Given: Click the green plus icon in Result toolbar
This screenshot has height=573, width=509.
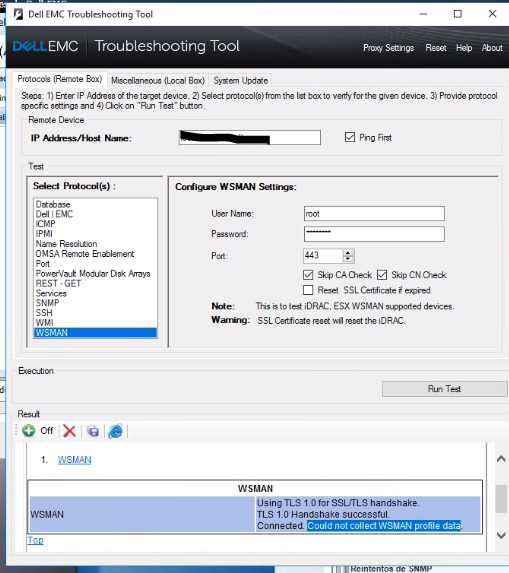Looking at the screenshot, I should 29,431.
